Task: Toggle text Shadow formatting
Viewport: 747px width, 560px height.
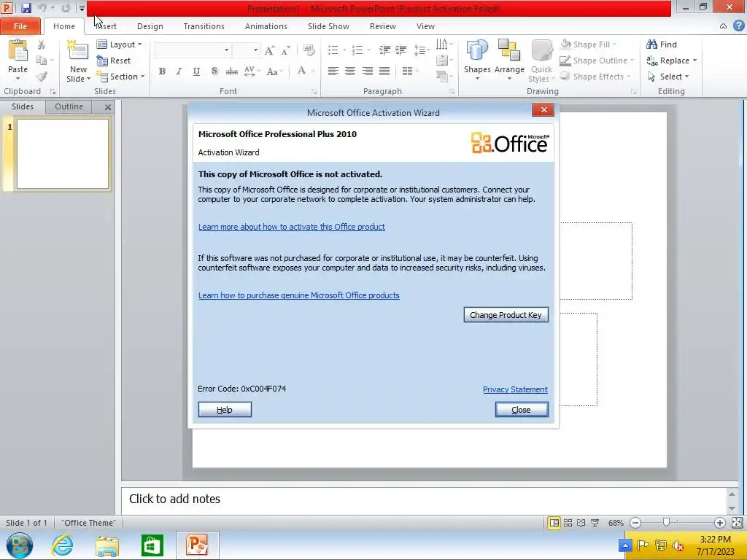Action: tap(214, 71)
